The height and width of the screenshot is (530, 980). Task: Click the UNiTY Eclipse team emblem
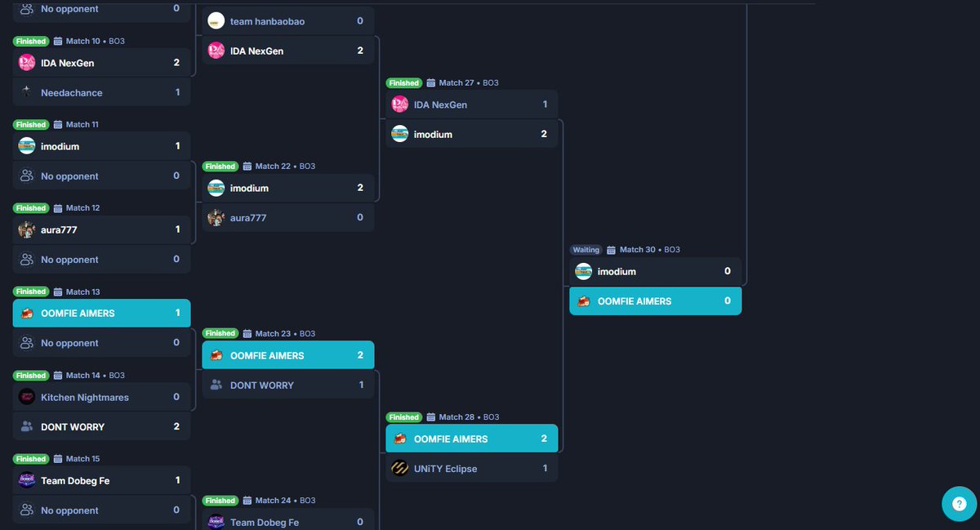pos(400,468)
